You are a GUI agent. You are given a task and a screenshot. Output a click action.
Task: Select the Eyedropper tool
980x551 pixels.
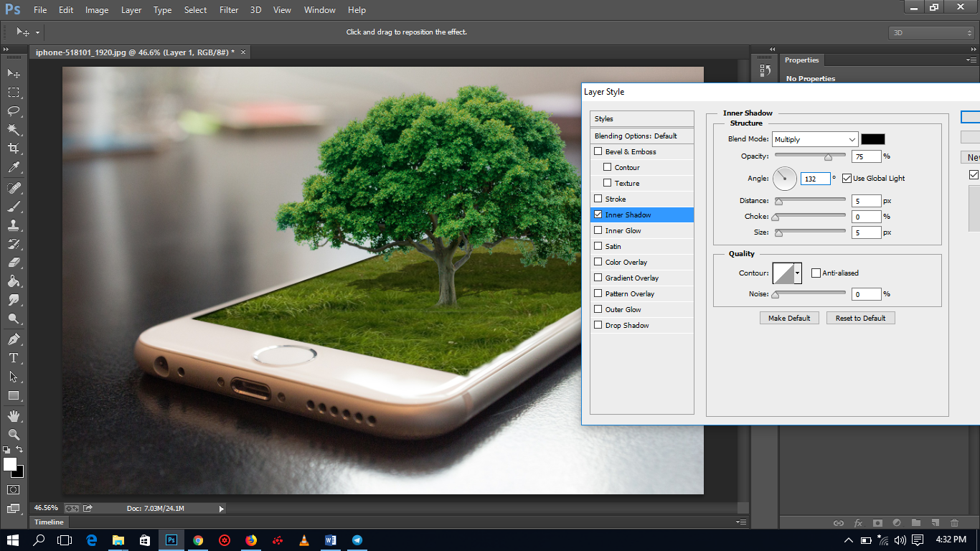tap(14, 167)
